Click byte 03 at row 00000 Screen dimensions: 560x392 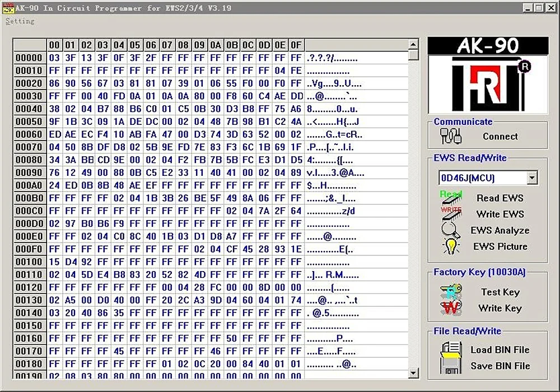(x=54, y=58)
